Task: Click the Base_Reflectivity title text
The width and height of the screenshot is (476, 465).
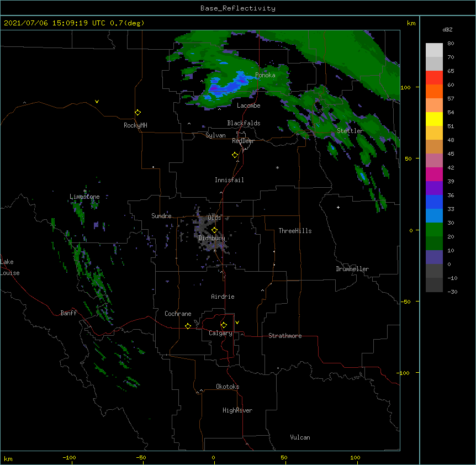Action: 238,8
